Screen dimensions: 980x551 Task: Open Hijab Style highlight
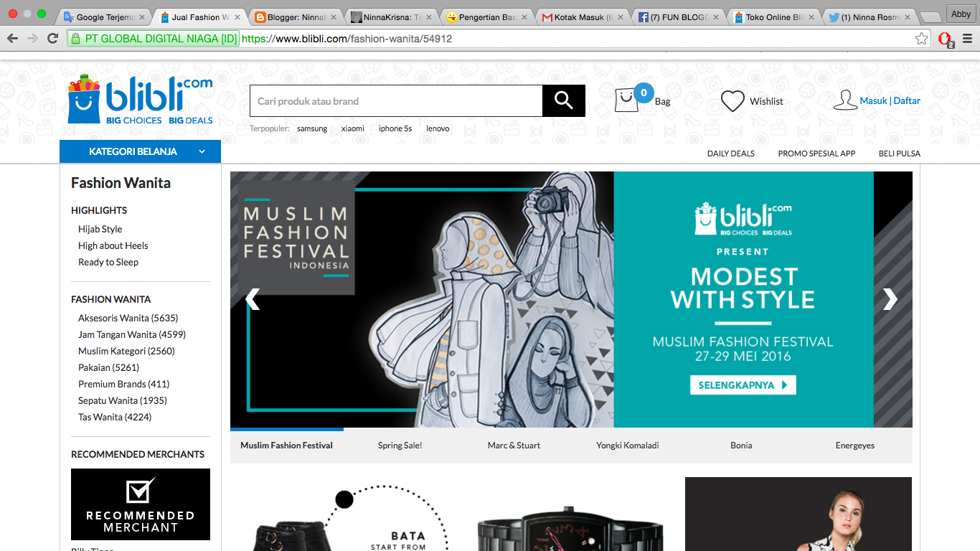(x=100, y=230)
